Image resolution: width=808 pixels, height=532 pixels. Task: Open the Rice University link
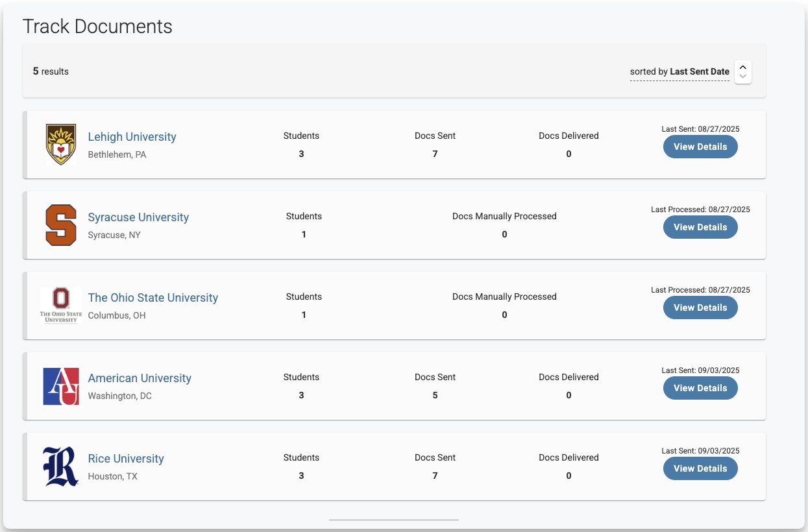[126, 459]
